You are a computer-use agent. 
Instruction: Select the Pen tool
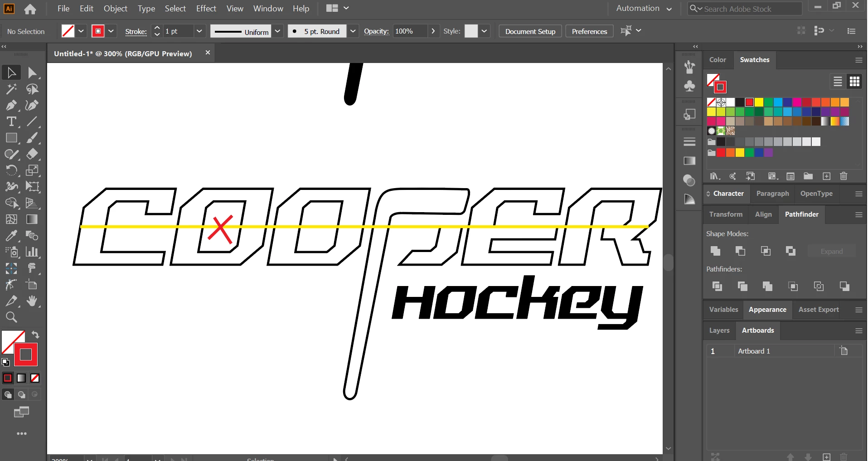coord(11,105)
